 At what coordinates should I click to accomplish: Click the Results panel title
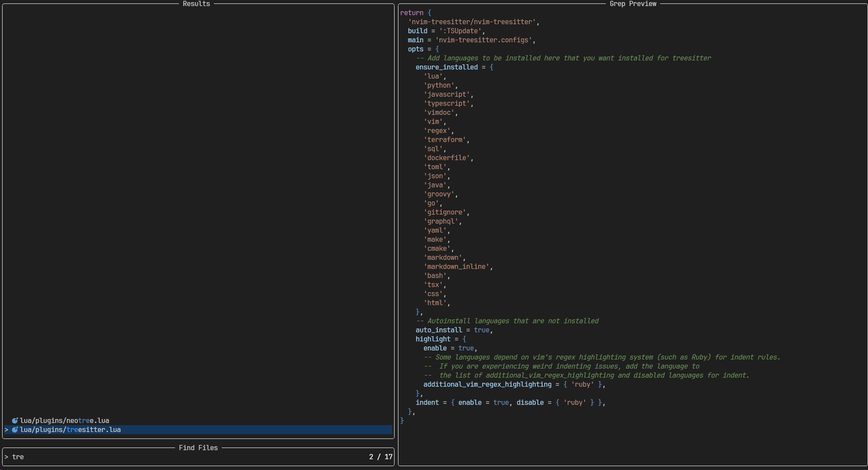coord(196,4)
